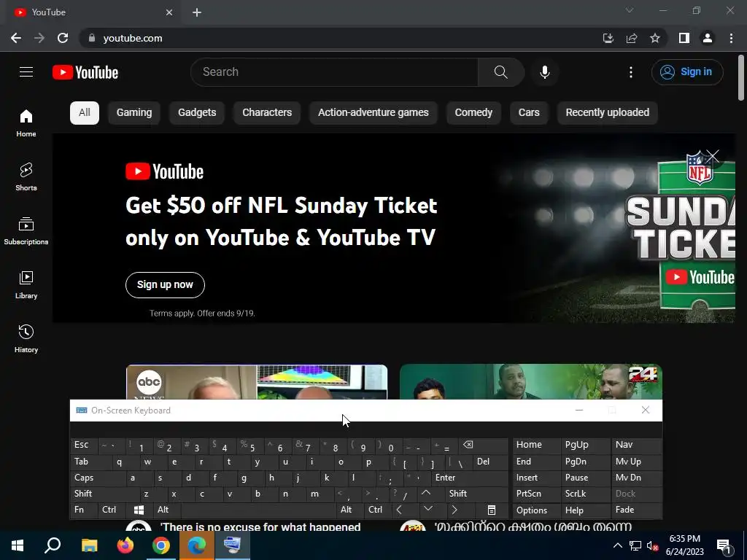The height and width of the screenshot is (560, 747).
Task: Toggle left Shift key on keyboard
Action: (104, 494)
